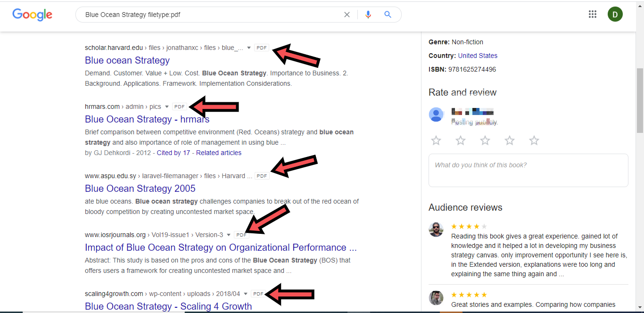
Task: Click the PDF tag on hrmars.com result
Action: [180, 107]
